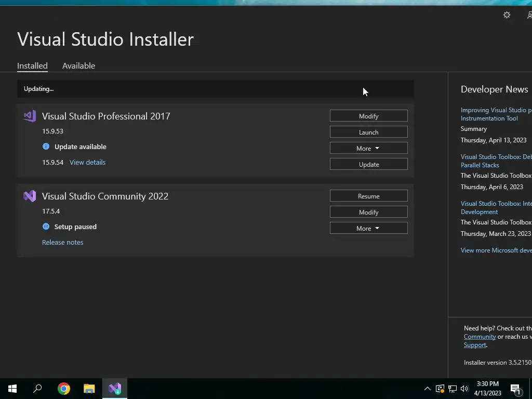
Task: Click the Updating... progress bar
Action: click(x=216, y=89)
